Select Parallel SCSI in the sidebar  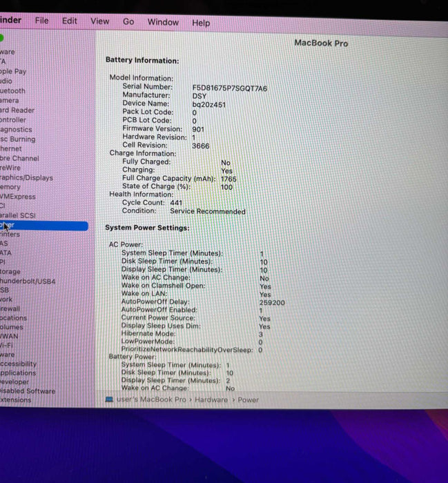point(18,215)
